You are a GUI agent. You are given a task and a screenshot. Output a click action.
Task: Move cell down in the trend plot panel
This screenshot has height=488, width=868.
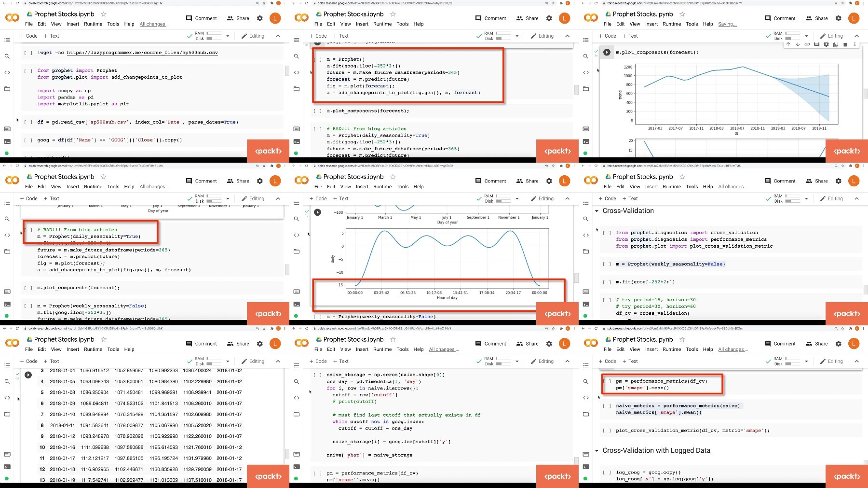798,44
